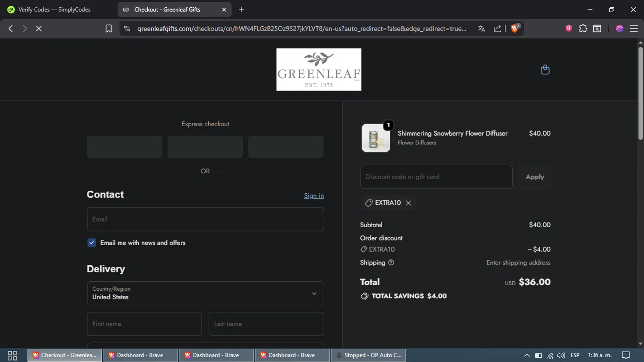Viewport: 644px width, 362px height.
Task: Show hidden system tray icons
Action: point(527,356)
